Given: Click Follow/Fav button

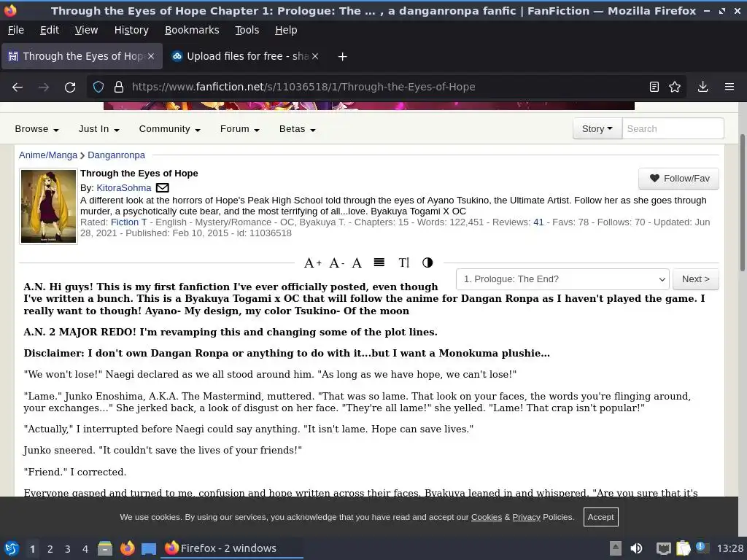Looking at the screenshot, I should coord(679,179).
